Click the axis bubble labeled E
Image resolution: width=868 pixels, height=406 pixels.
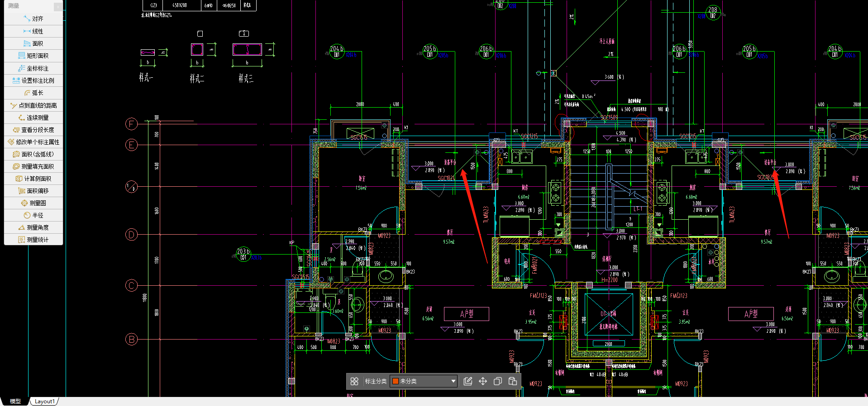tap(131, 145)
